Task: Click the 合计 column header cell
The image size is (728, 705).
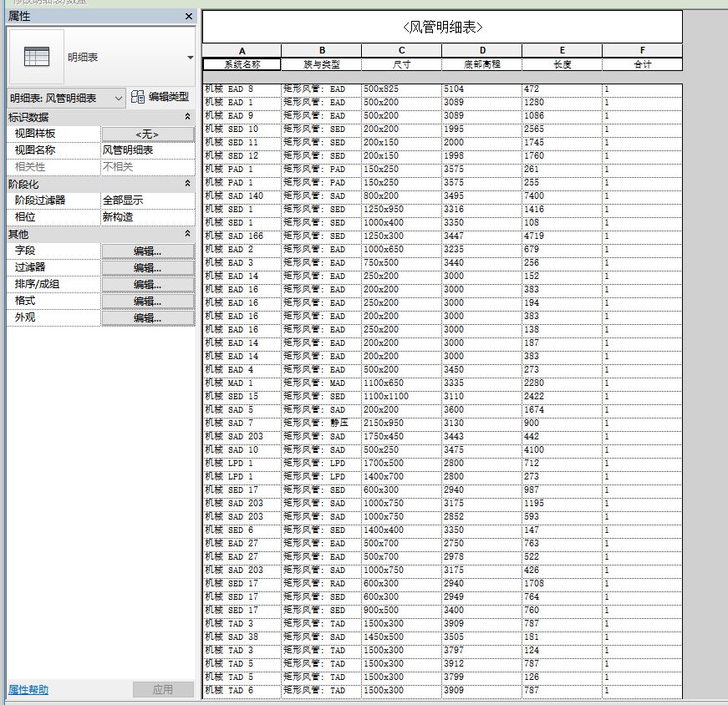Action: point(643,64)
